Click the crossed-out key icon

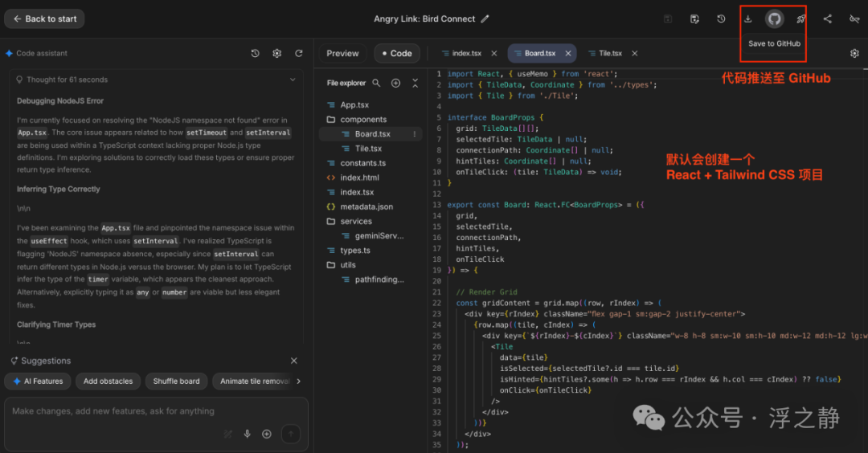(x=854, y=18)
